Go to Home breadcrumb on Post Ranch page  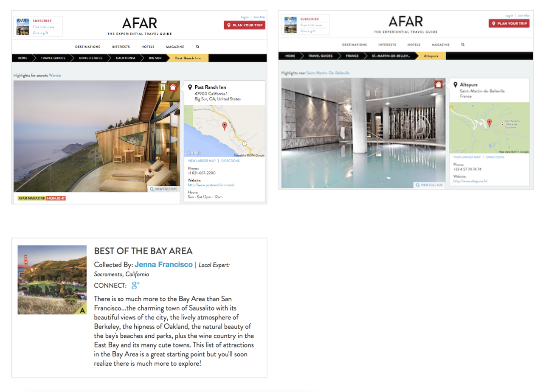[23, 58]
